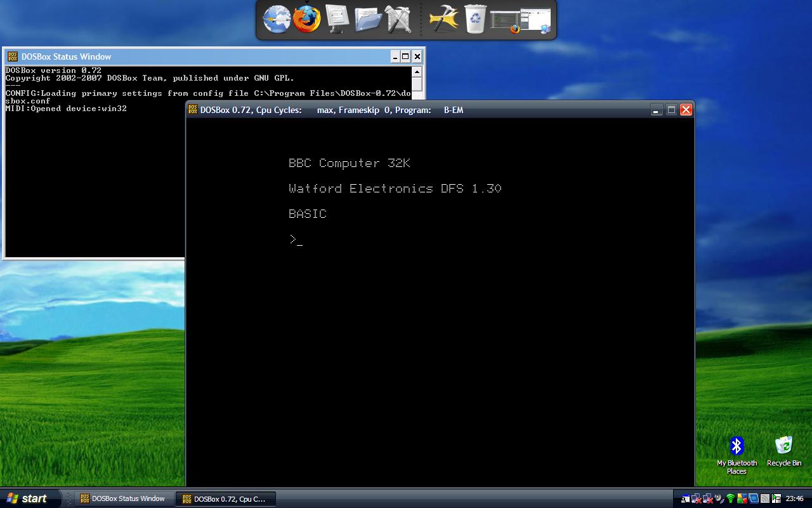The height and width of the screenshot is (508, 812).
Task: Click the blue Bluetooth-style tray icon
Action: 754,499
